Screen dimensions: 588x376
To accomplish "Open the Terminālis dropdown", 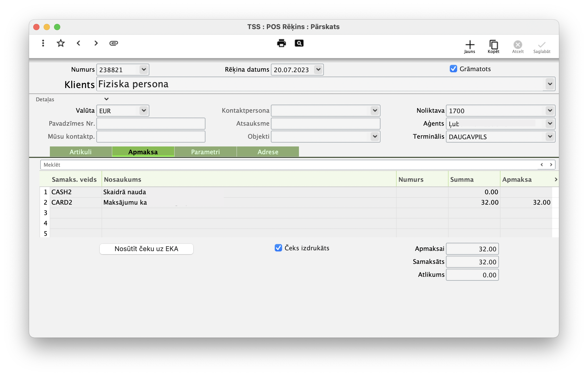I will point(550,137).
